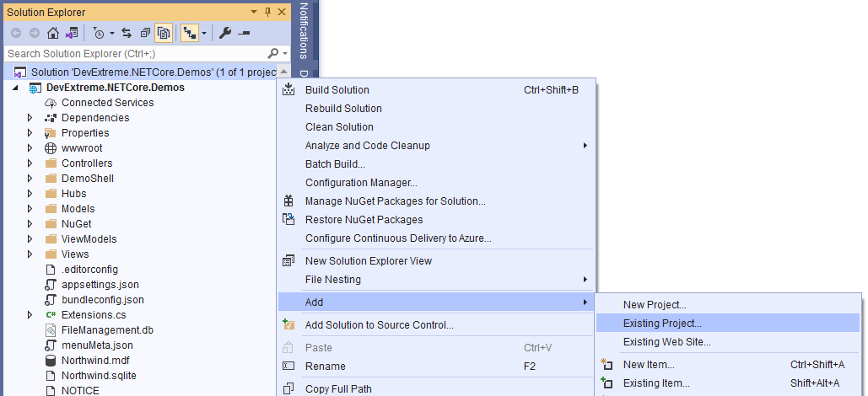868x396 pixels.
Task: Click Sync with Active Document arrows icon
Action: pos(127,33)
